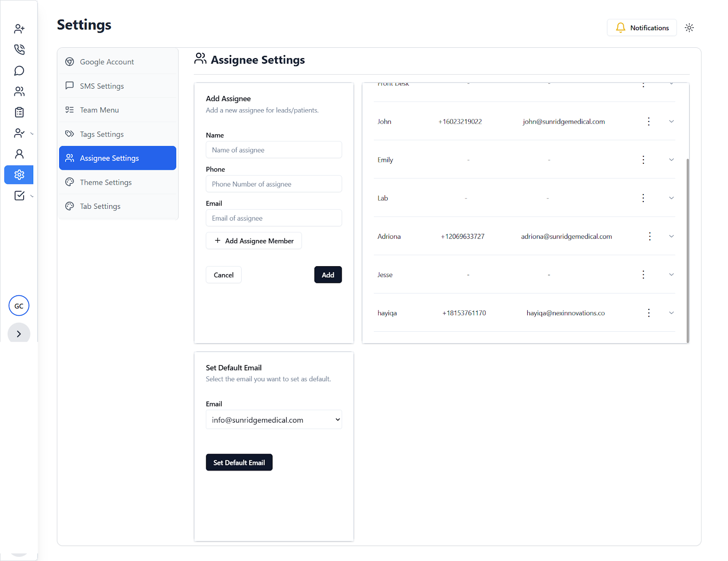
Task: Click the clipboard icon in left sidebar
Action: pos(19,112)
